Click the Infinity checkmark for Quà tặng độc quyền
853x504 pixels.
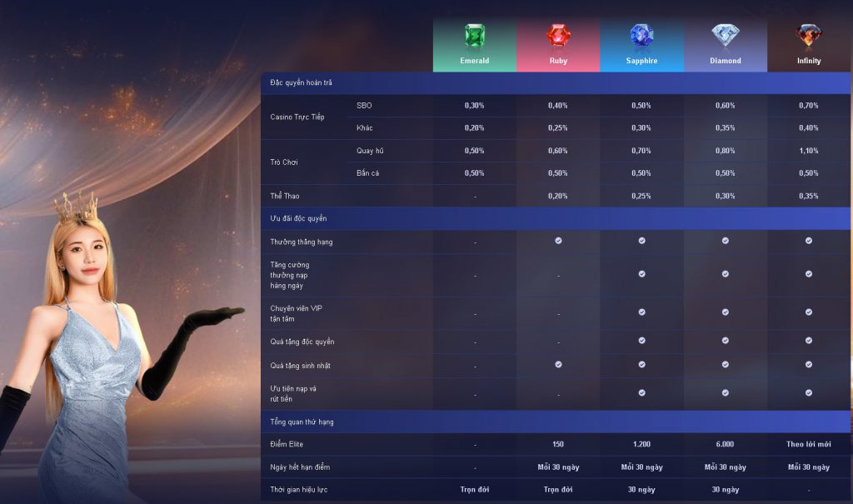click(808, 341)
